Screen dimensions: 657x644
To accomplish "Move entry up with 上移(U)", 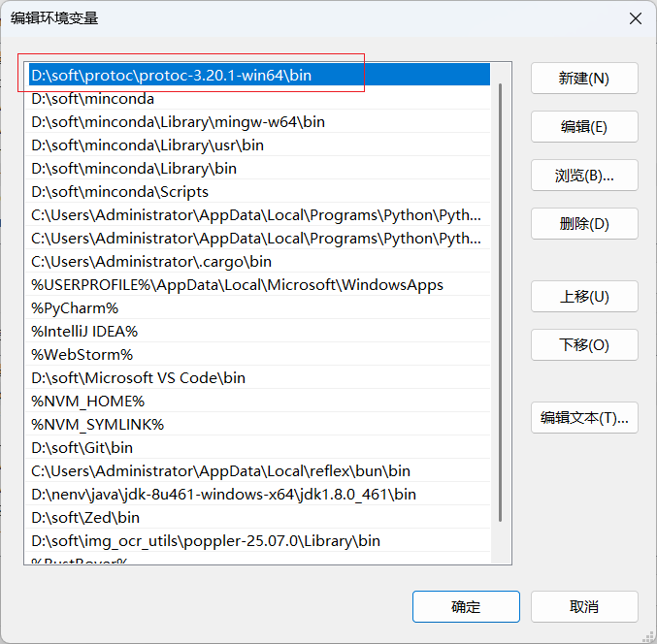I will tap(584, 297).
